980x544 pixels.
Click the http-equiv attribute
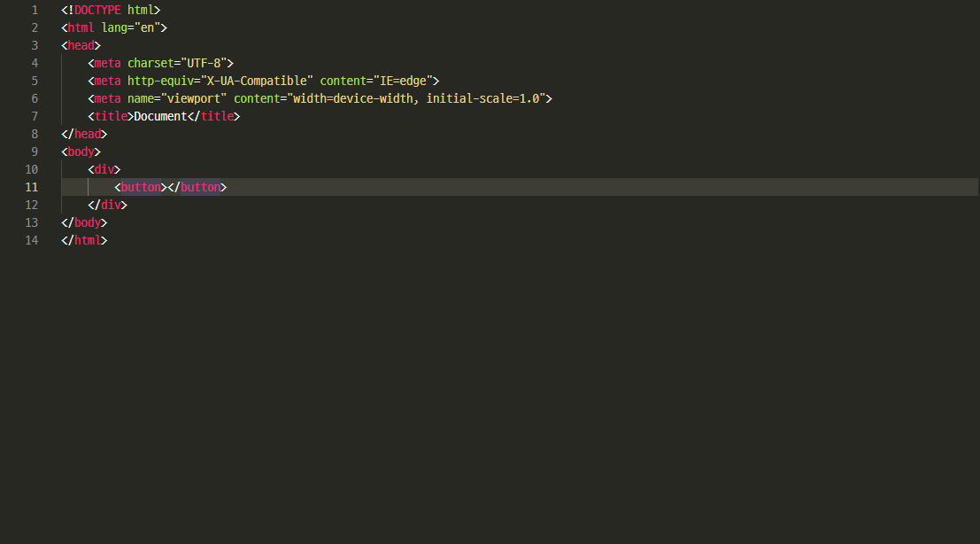click(x=160, y=81)
